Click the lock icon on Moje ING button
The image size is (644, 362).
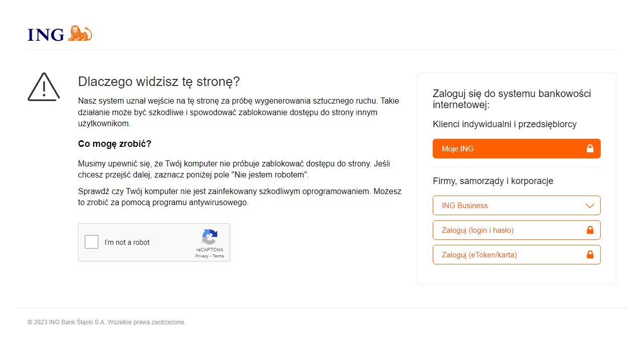(590, 148)
